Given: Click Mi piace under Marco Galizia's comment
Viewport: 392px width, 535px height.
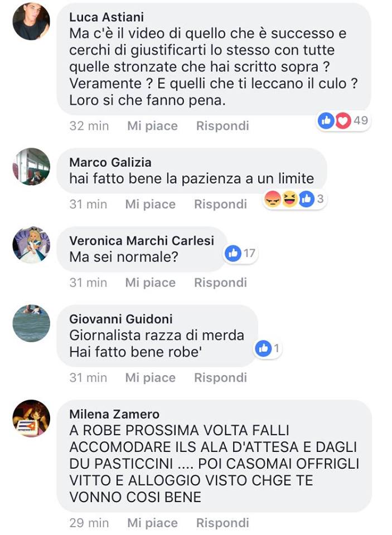Looking at the screenshot, I should tap(150, 205).
